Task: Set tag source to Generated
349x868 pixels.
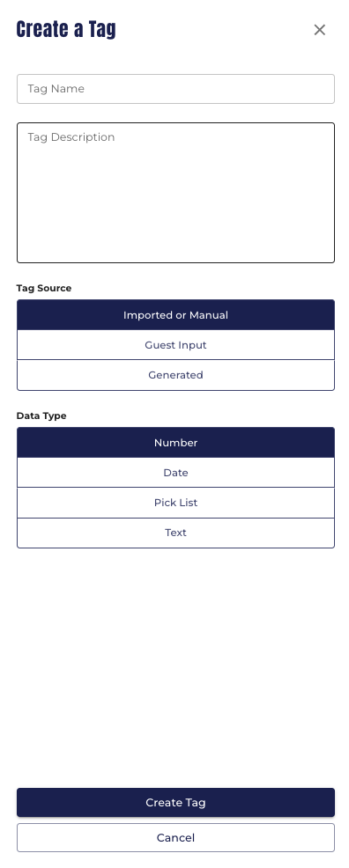Action: point(175,375)
